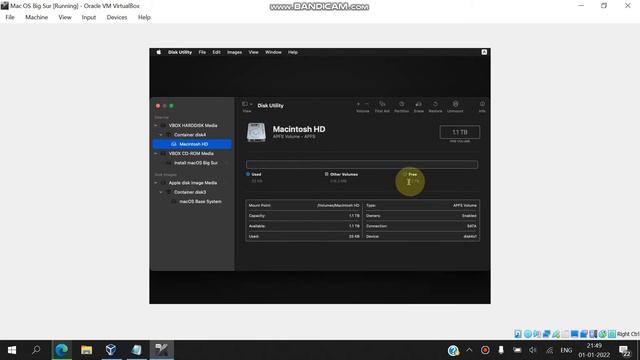Click VirtualBox keyboard capture status icon
Viewport: 640px width, 360px height.
tap(612, 334)
